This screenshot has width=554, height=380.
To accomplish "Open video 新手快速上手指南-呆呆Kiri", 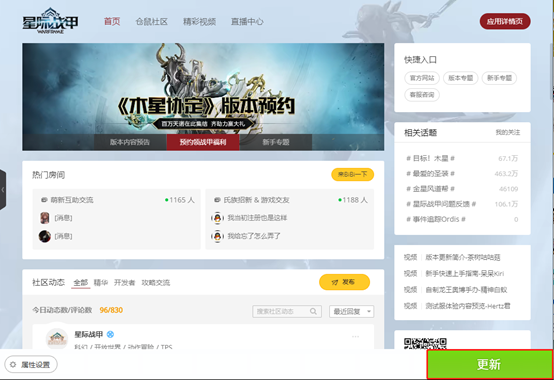I will click(x=465, y=274).
